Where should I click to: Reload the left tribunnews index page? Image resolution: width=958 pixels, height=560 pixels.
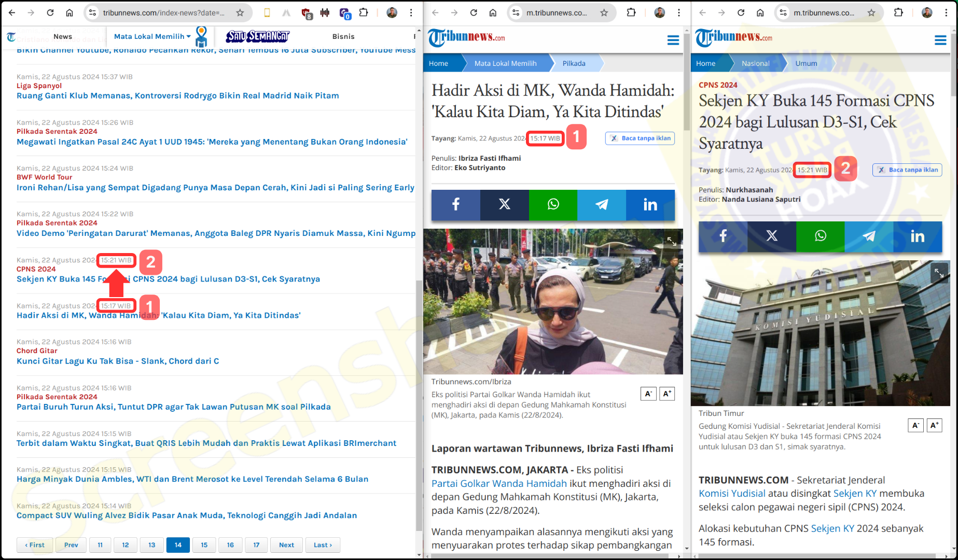click(x=50, y=12)
